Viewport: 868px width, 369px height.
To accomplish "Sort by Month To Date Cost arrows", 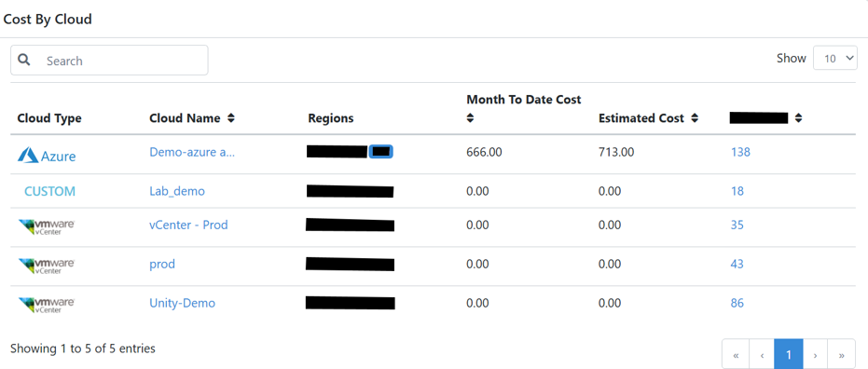I will click(470, 117).
